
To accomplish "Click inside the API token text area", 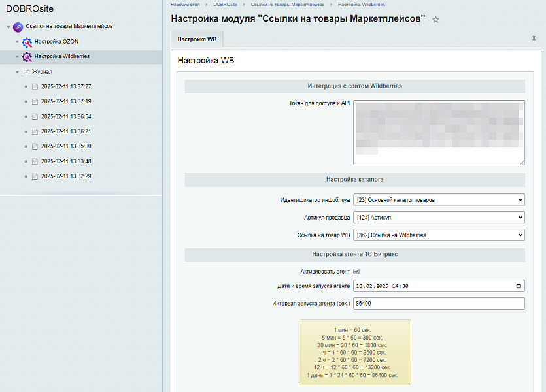I will (x=439, y=131).
